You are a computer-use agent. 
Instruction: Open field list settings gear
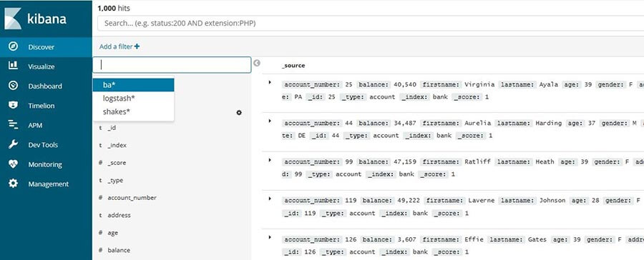(239, 112)
